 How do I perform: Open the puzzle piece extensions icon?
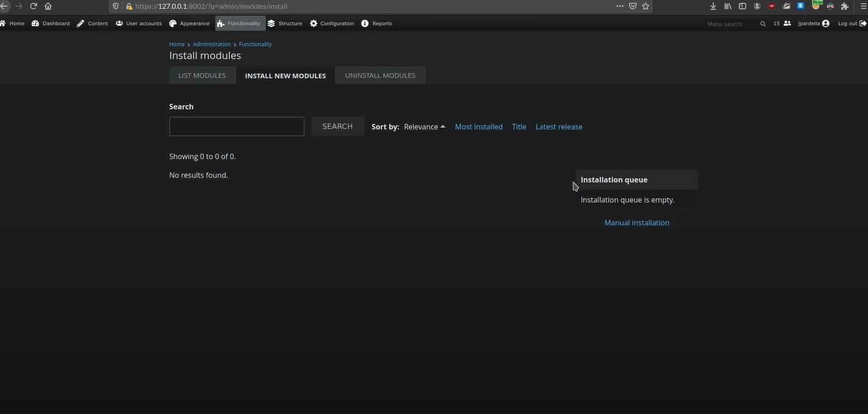pyautogui.click(x=845, y=6)
